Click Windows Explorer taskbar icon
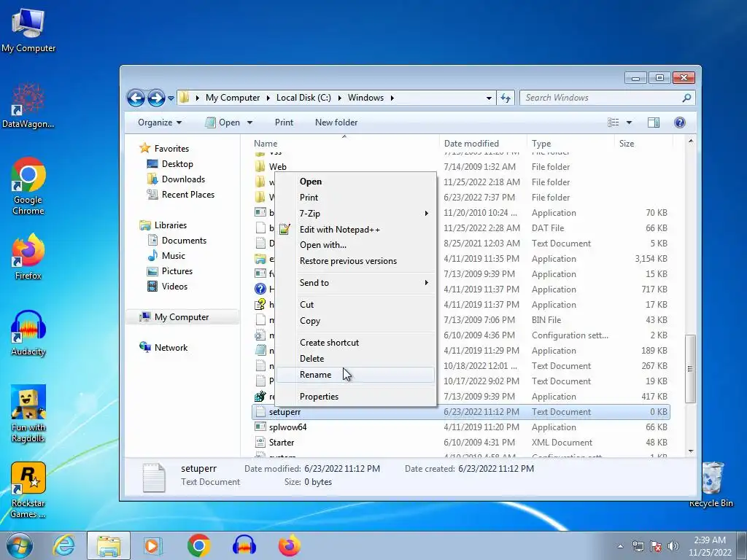 pos(108,545)
